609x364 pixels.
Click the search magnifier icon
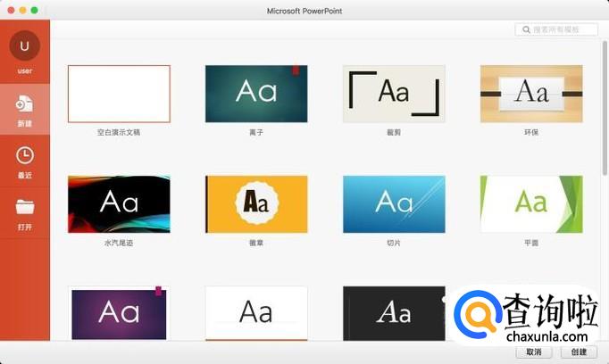click(526, 29)
